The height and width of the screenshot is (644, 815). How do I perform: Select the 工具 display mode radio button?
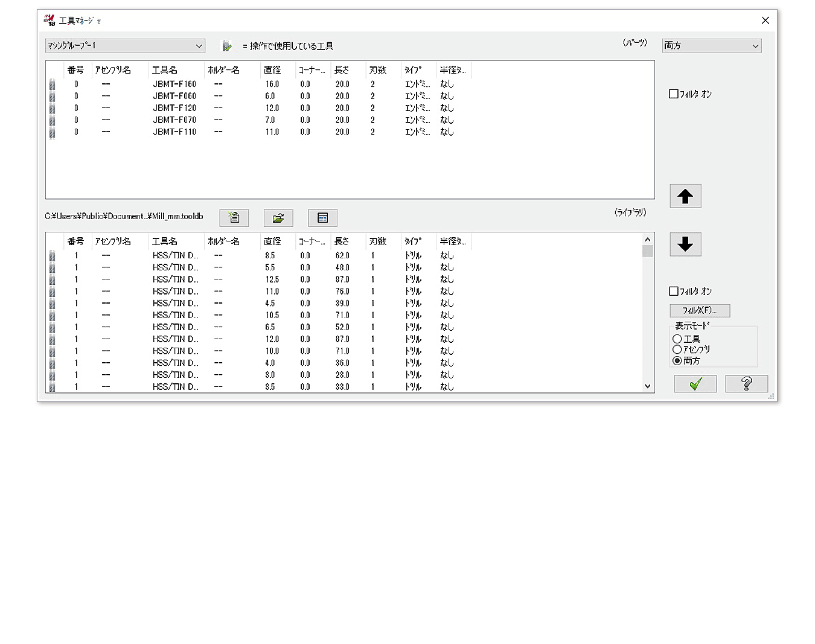click(x=677, y=339)
